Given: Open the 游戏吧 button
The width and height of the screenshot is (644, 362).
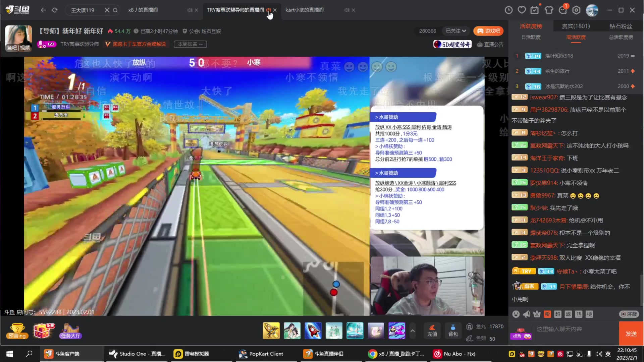Looking at the screenshot, I should click(488, 31).
